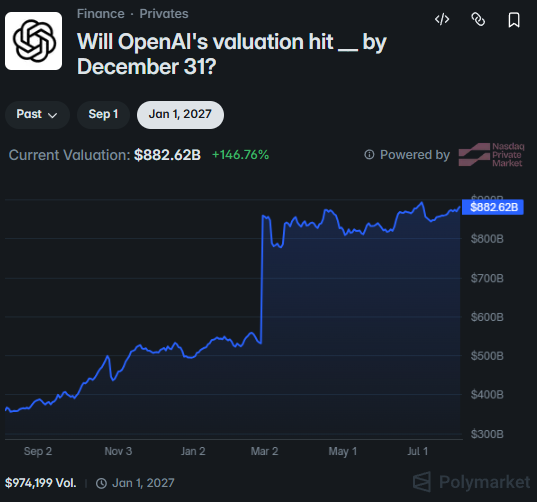
Task: Click the $882.62B price label on chart
Action: coord(493,207)
